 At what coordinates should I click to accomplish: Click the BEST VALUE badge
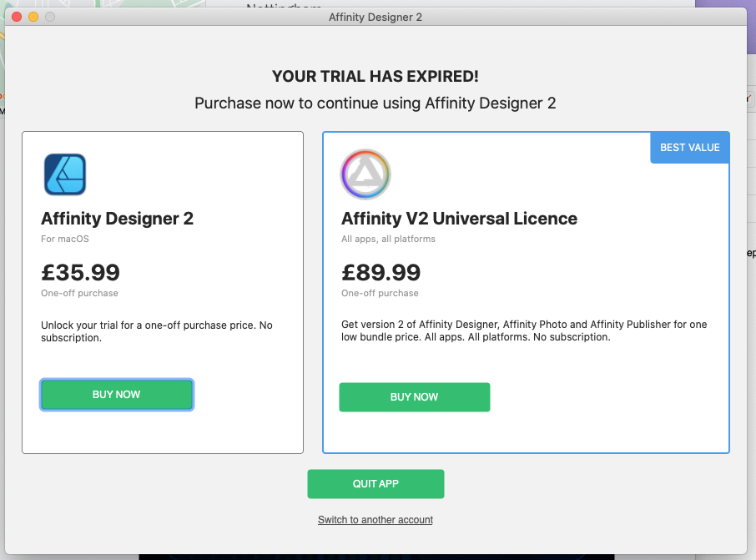click(690, 148)
